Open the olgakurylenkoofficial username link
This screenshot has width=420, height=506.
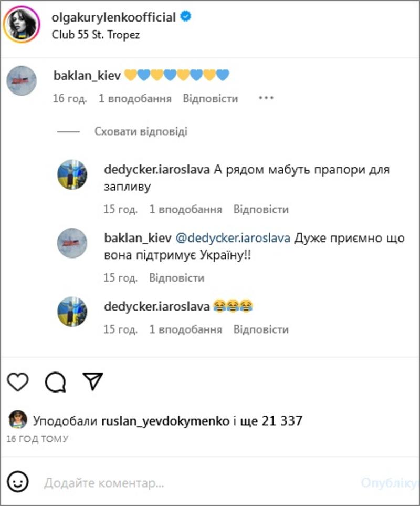pos(114,17)
